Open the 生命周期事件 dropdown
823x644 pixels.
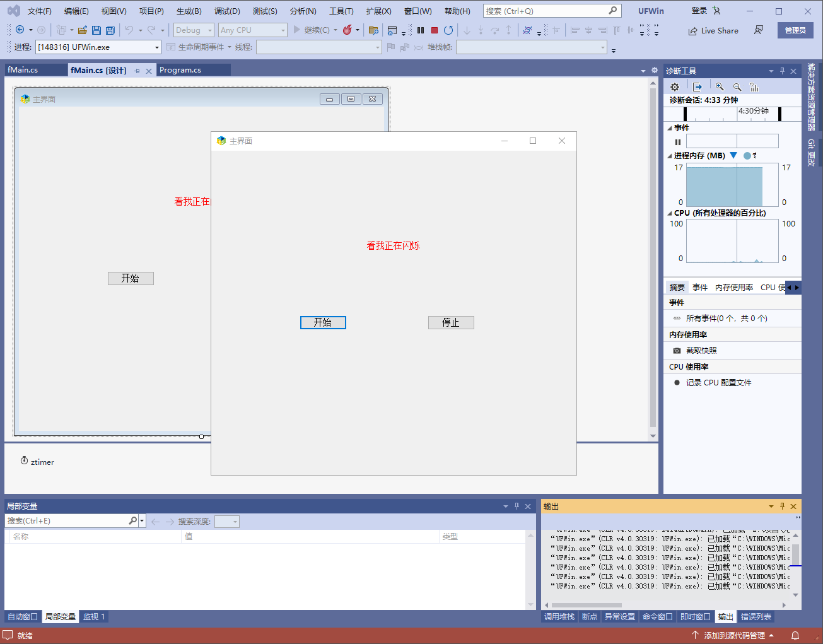click(x=230, y=47)
